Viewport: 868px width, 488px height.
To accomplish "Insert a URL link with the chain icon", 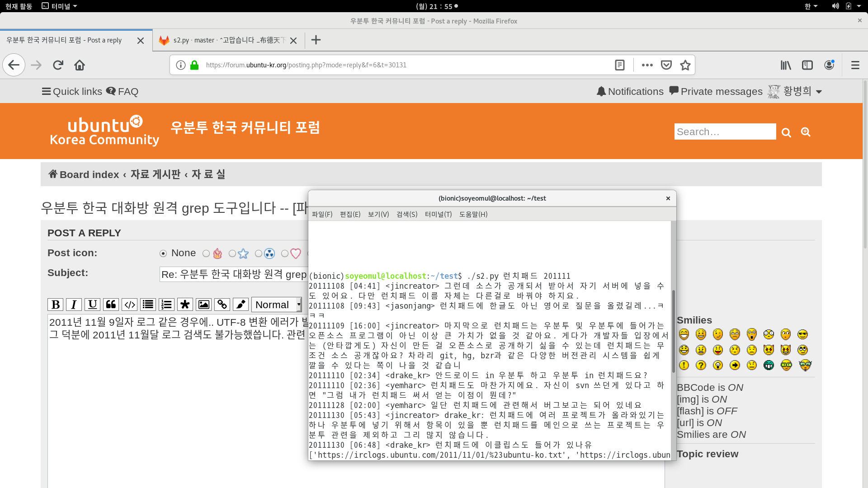I will pyautogui.click(x=222, y=304).
